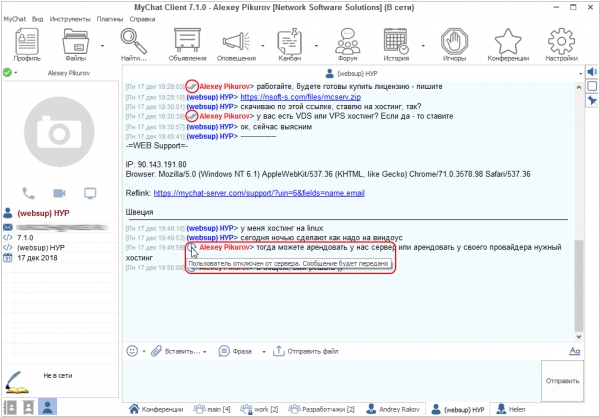Screen dimensions: 600x417
Task: Open the mychat-server.com support Reflink
Action: (259, 193)
